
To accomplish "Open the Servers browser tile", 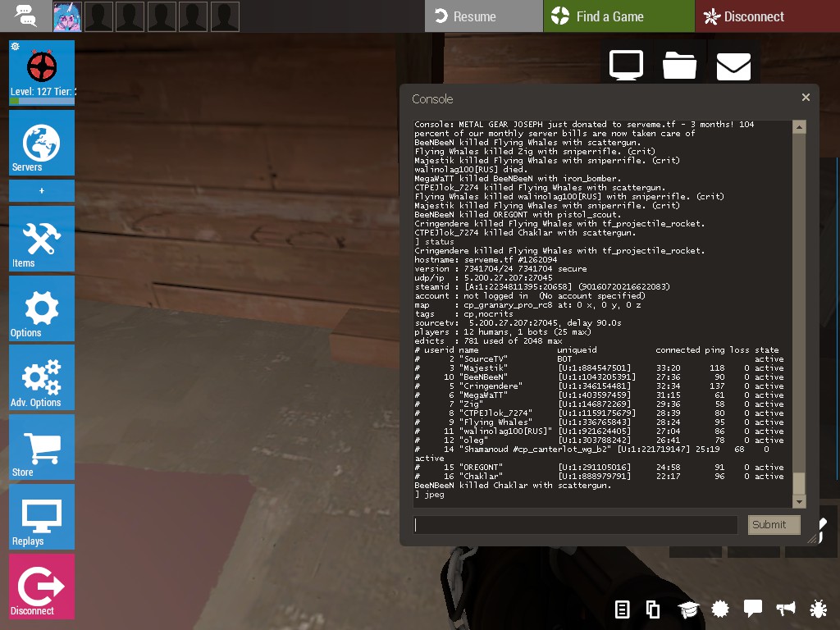I will (42, 142).
